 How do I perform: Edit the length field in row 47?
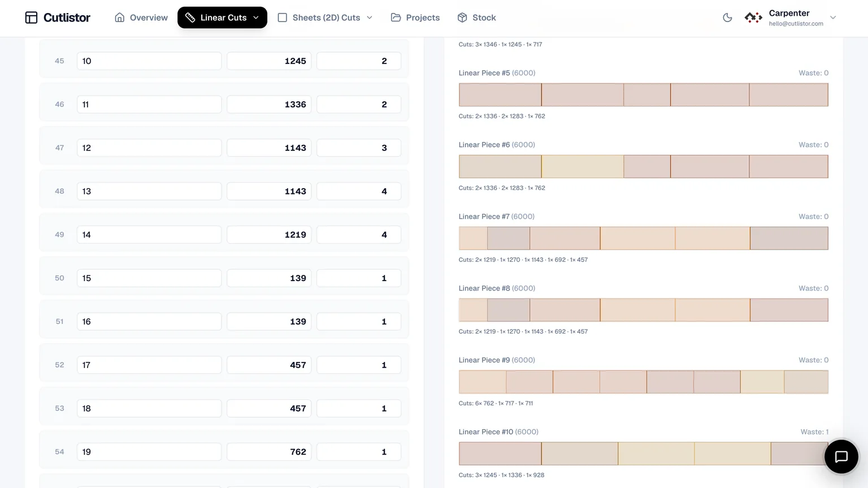(269, 148)
